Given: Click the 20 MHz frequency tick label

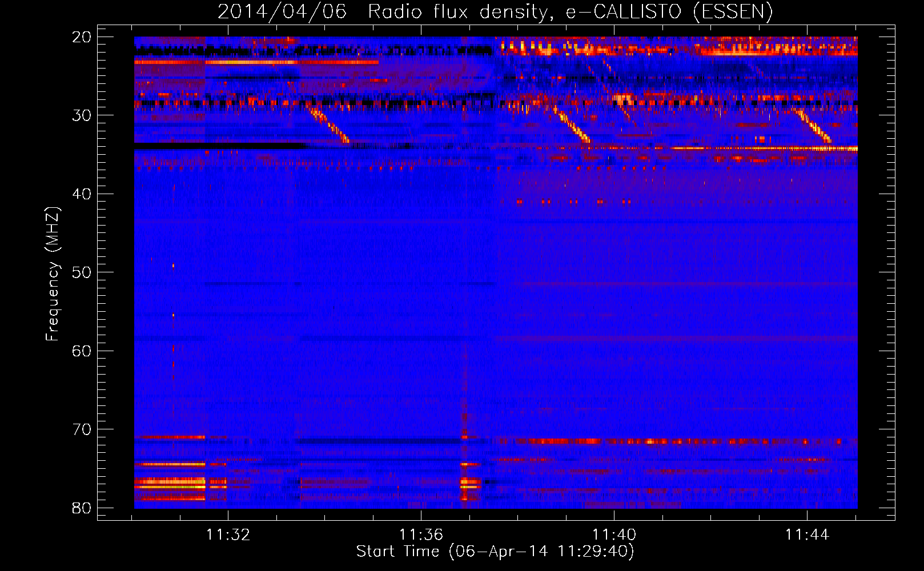Looking at the screenshot, I should 82,37.
